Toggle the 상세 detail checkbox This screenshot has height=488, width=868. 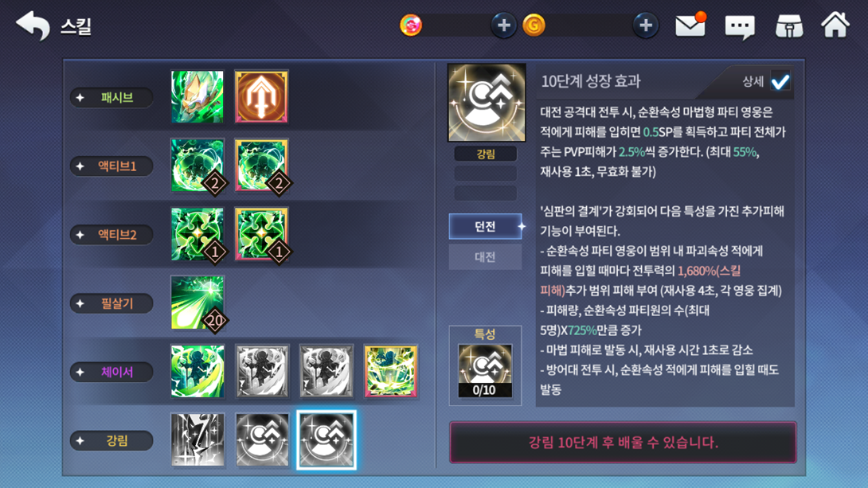(780, 82)
